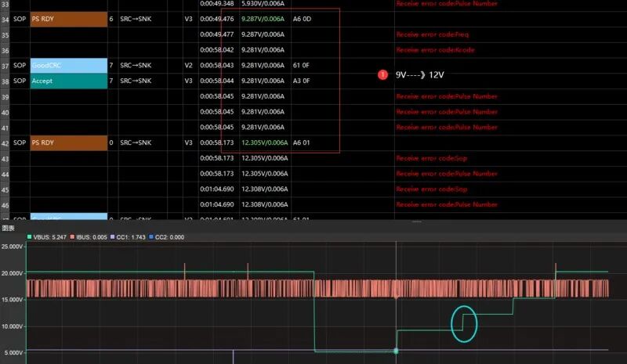The width and height of the screenshot is (627, 364).
Task: Click timestamp 0:00:58.044
Action: point(217,81)
